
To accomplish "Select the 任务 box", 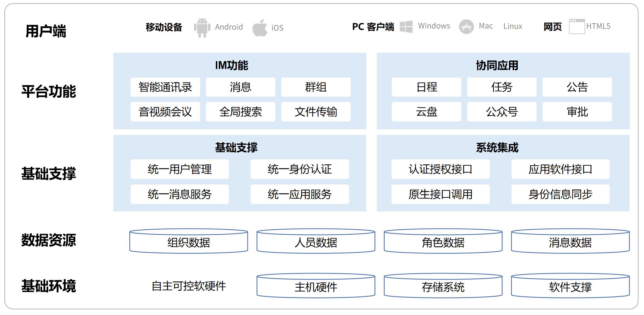I will click(502, 87).
